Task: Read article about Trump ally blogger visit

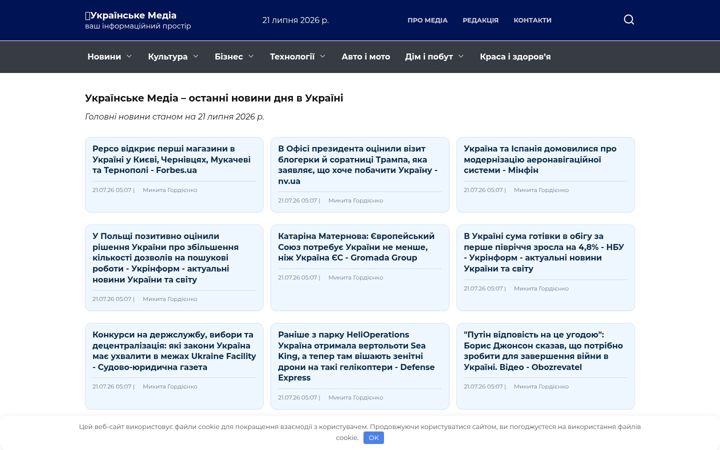Action: [358, 164]
